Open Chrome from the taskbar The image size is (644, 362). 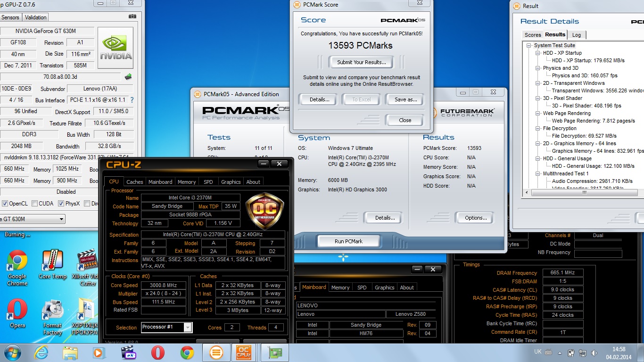pos(187,353)
